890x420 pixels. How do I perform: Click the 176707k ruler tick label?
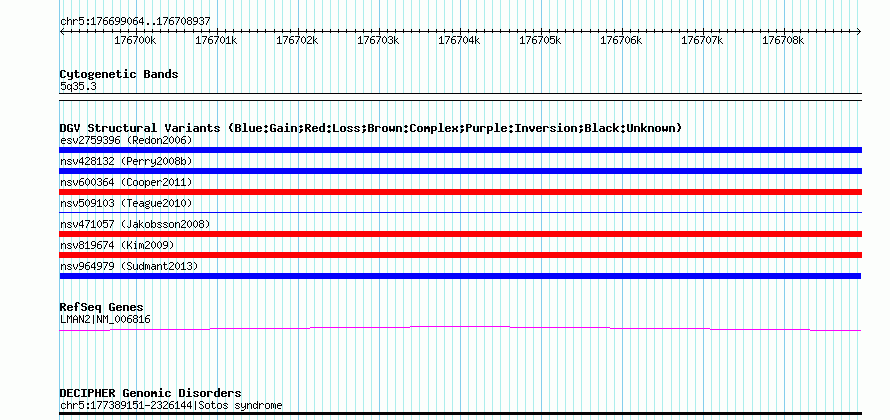tap(702, 40)
